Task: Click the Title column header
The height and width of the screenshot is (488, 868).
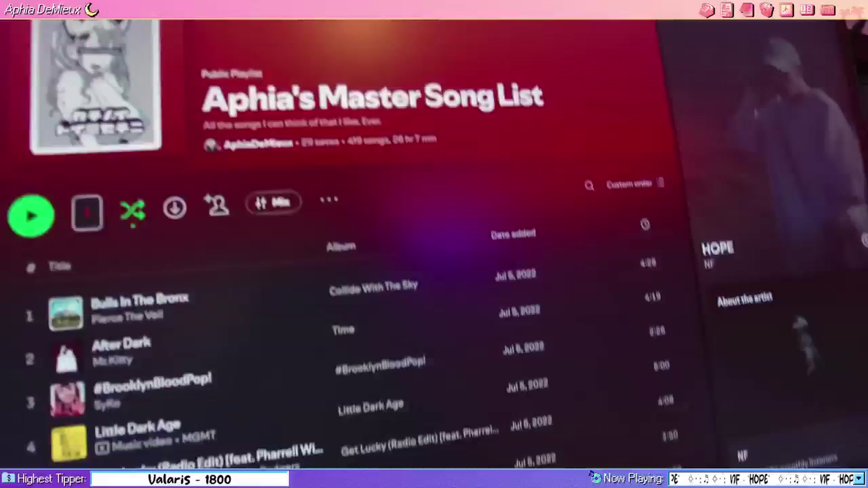Action: (x=60, y=266)
